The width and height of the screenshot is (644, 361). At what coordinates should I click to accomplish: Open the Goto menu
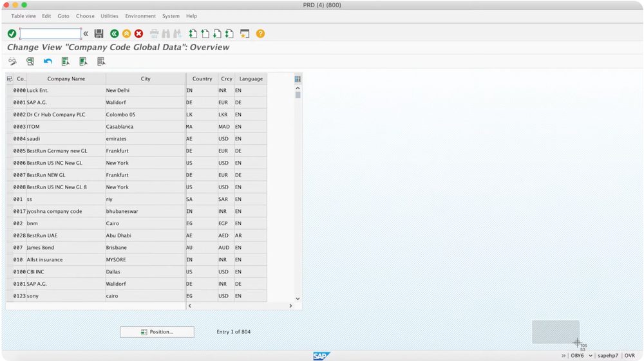tap(63, 16)
